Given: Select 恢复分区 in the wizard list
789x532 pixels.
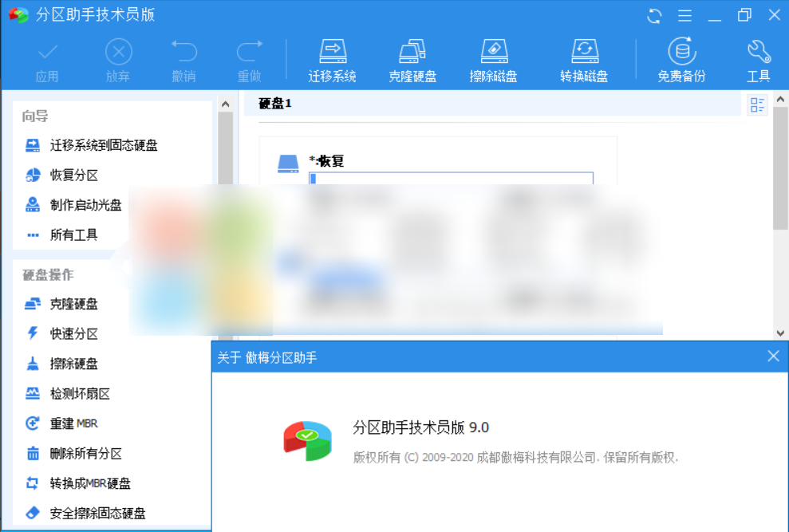Looking at the screenshot, I should tap(74, 175).
